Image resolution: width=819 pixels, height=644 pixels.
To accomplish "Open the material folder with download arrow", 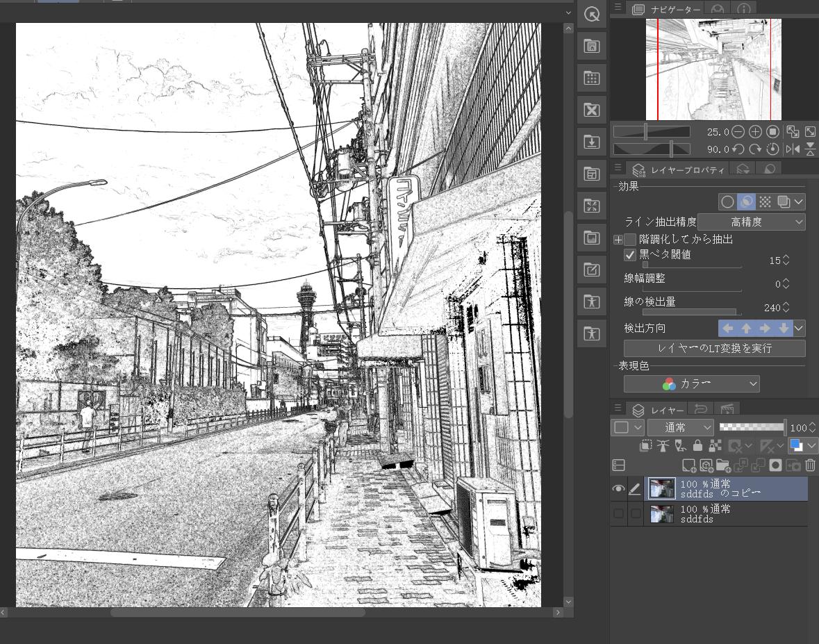I will point(591,142).
